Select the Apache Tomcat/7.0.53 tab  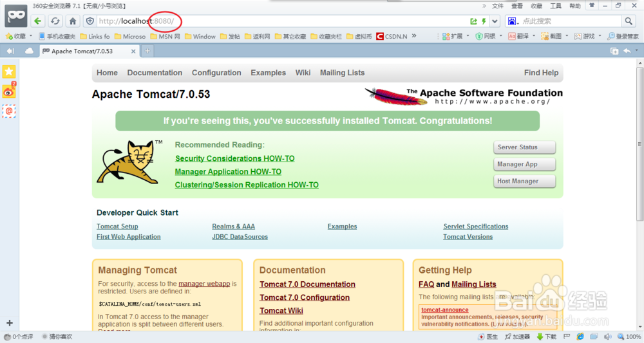89,51
